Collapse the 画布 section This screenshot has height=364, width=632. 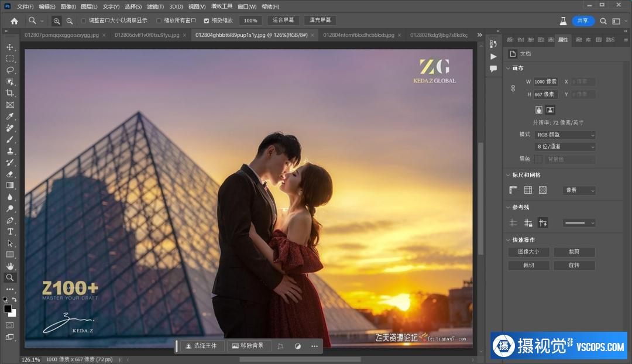click(x=509, y=68)
